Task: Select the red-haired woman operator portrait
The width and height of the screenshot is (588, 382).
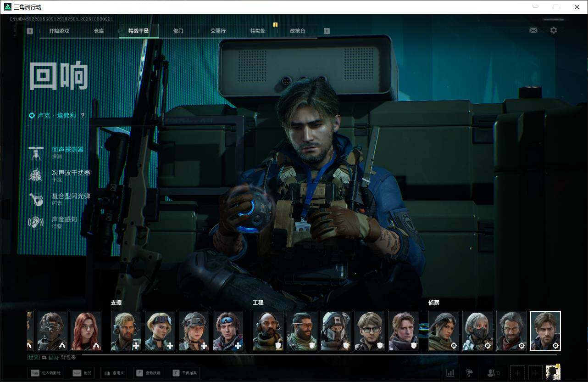Action: (x=86, y=331)
